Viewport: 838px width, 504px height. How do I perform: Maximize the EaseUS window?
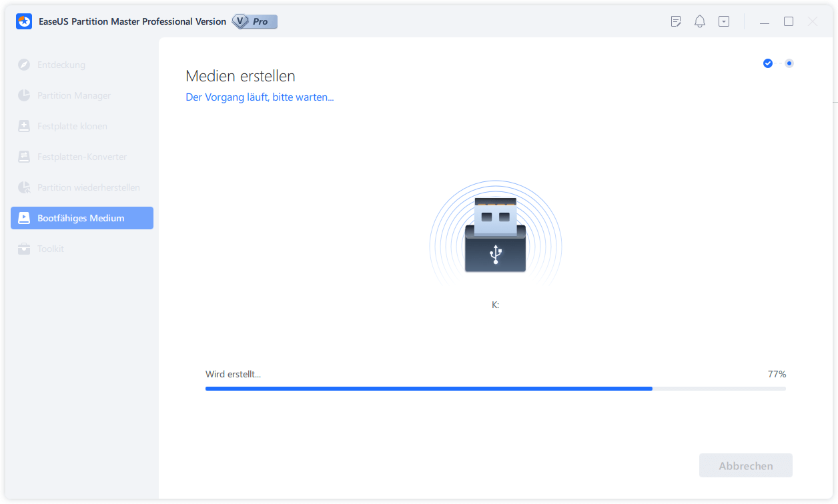click(789, 21)
